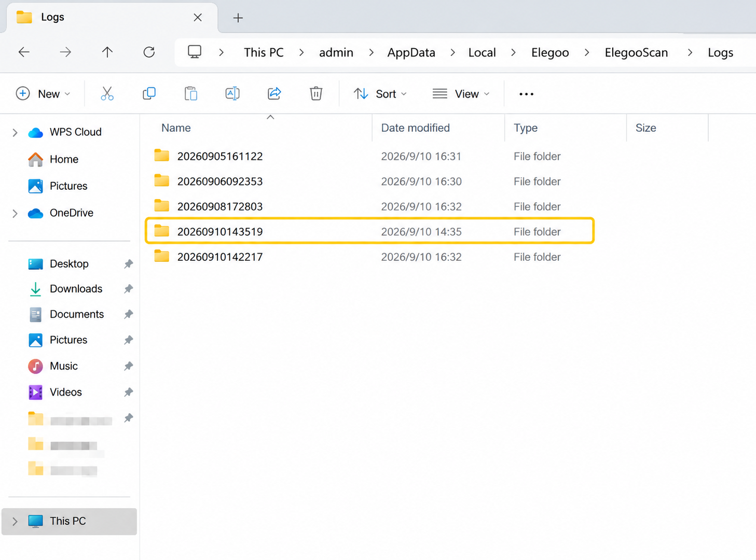756x560 pixels.
Task: Expand the OneDrive tree node
Action: tap(15, 213)
